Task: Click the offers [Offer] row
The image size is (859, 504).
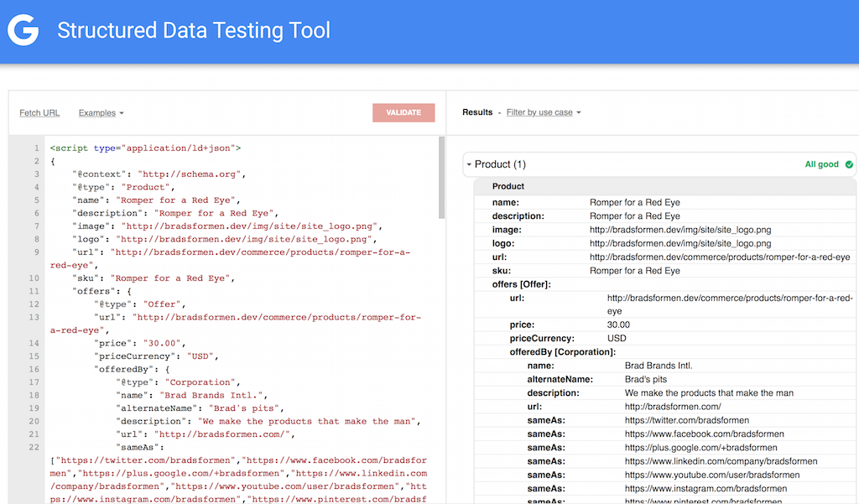Action: point(665,284)
